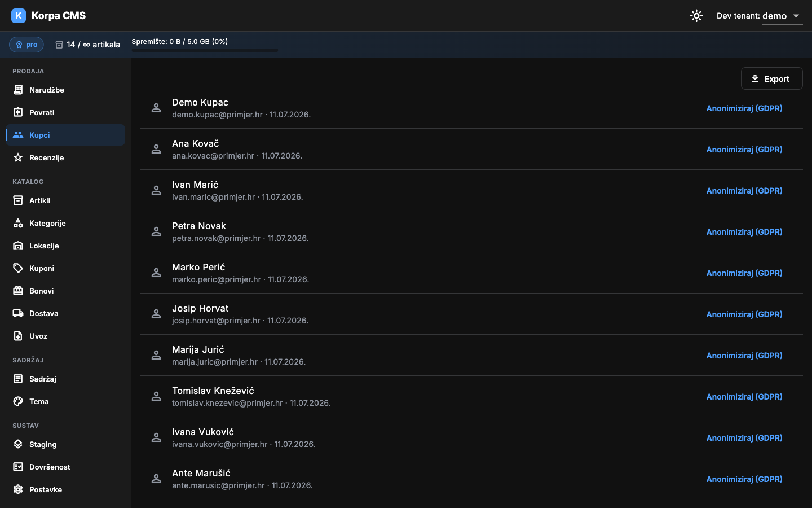Anonymize Petra Novak via GDPR link
812x508 pixels.
(x=744, y=232)
